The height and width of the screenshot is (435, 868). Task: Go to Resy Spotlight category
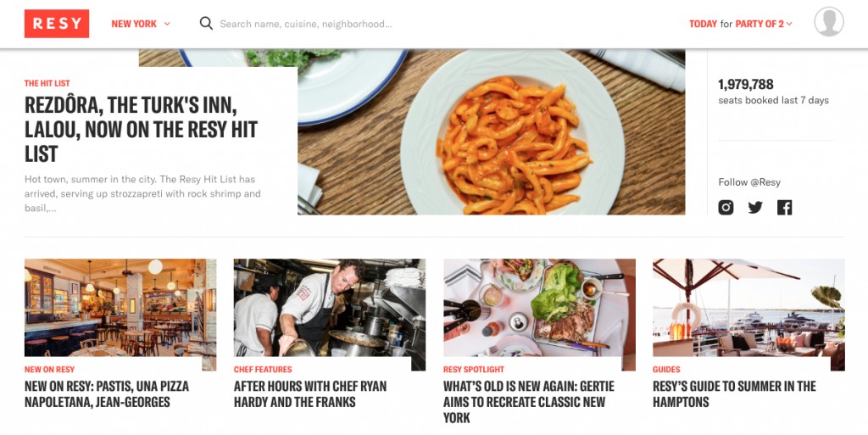[x=474, y=369]
